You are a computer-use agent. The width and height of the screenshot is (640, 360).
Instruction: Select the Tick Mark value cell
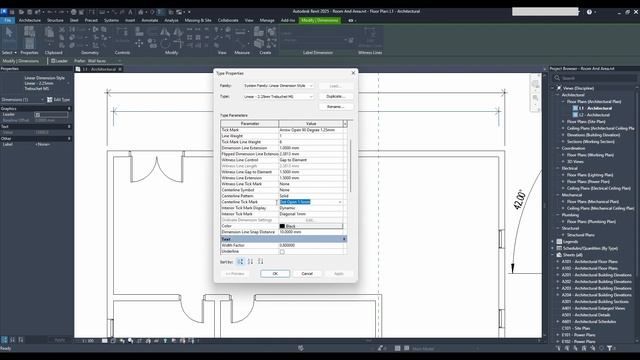311,130
